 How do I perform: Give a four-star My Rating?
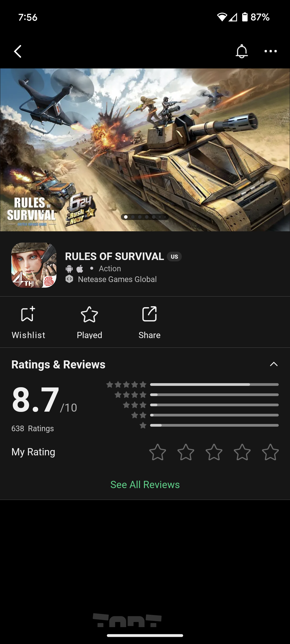242,452
